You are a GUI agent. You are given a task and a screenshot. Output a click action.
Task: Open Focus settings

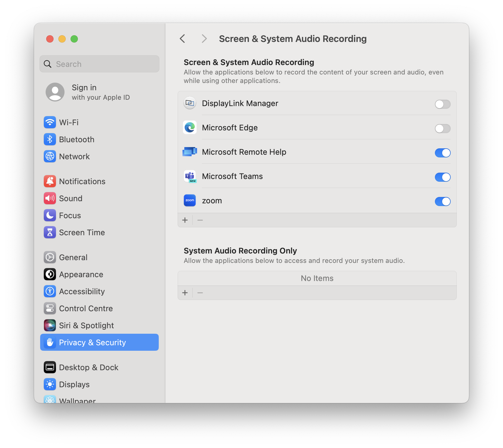99,215
